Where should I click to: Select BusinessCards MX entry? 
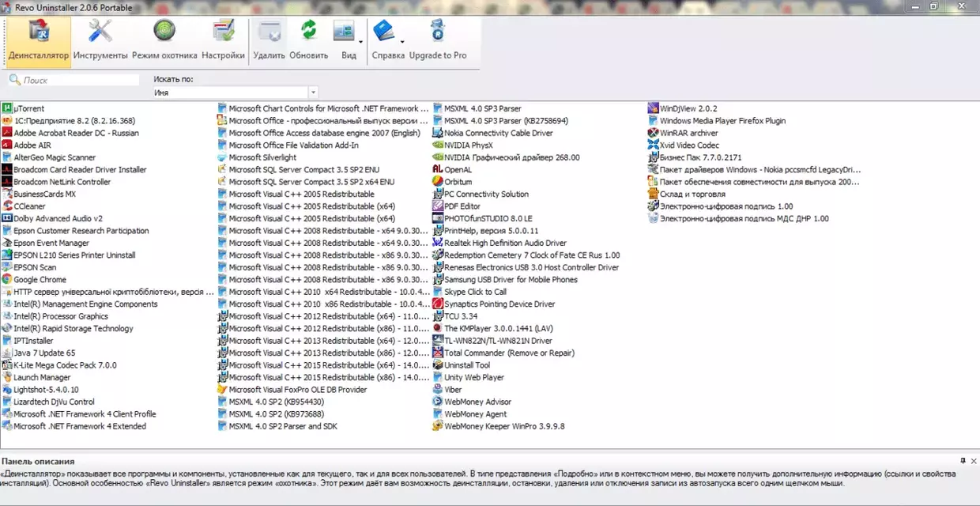[39, 194]
